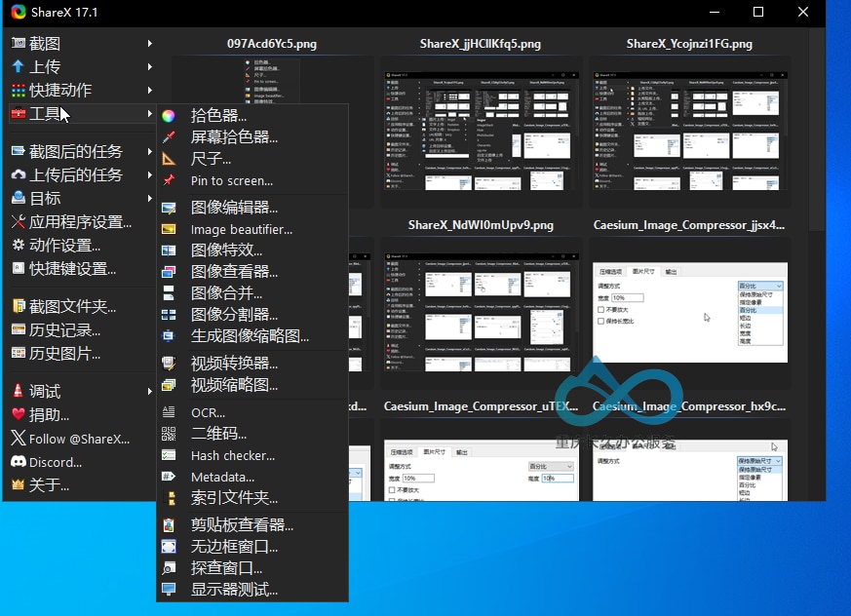This screenshot has height=616, width=851.
Task: Click the 剪贴板查看器 clipboard icon
Action: tap(169, 524)
